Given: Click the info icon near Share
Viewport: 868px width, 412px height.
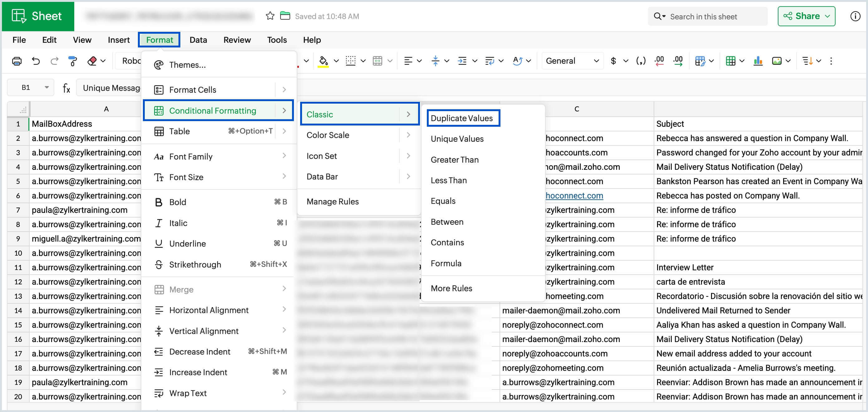Looking at the screenshot, I should coord(855,16).
